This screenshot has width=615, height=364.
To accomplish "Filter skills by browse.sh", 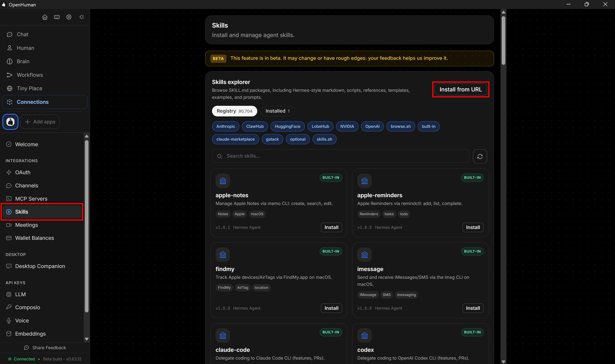I will 401,126.
